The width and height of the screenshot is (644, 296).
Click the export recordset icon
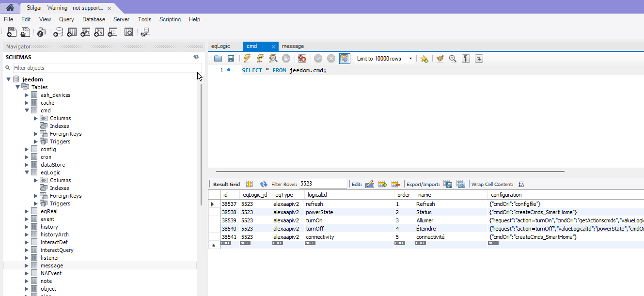pos(448,184)
